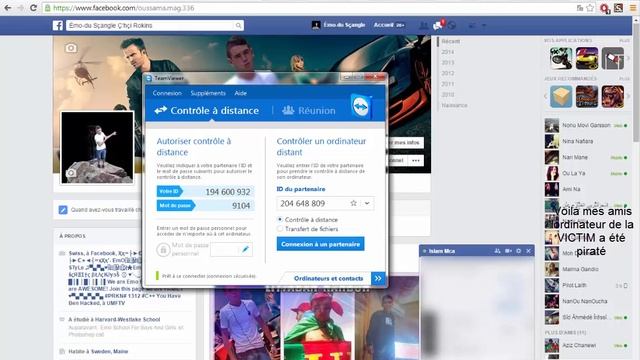Click the profile picture camera icon
The image size is (640, 360).
[x=71, y=173]
